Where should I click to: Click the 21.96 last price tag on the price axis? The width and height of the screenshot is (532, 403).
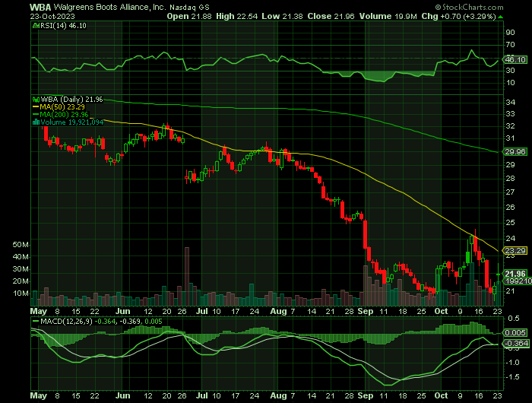pos(515,274)
